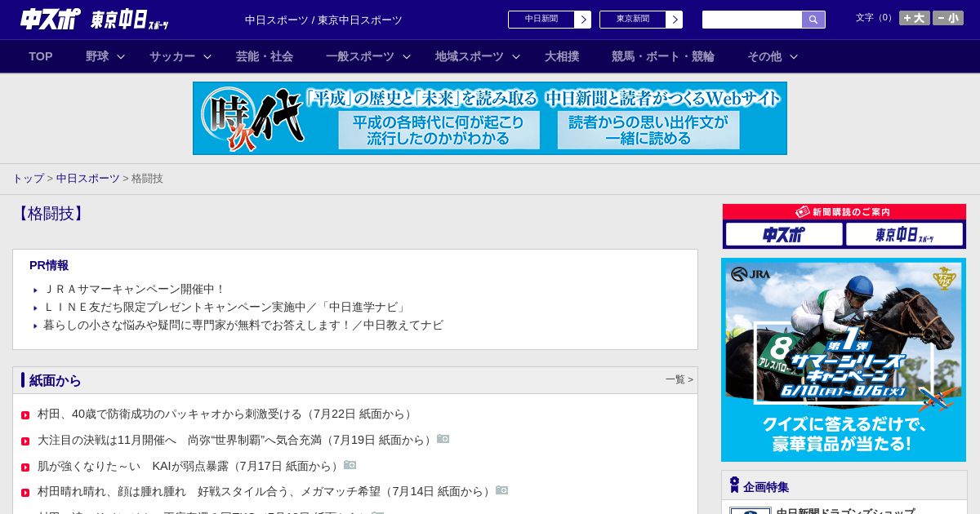This screenshot has height=514, width=980.
Task: Open the 競馬・ボート・競輪 menu item
Action: 663,56
